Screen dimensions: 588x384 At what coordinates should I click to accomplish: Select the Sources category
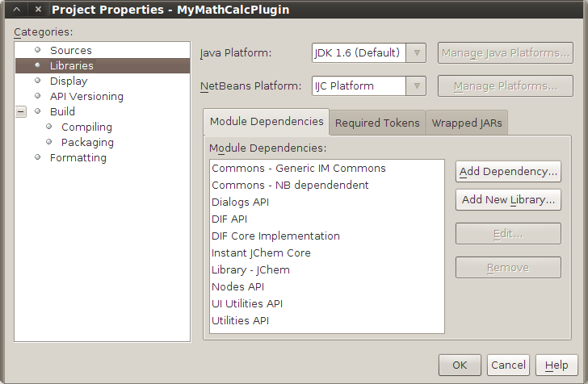tap(71, 51)
